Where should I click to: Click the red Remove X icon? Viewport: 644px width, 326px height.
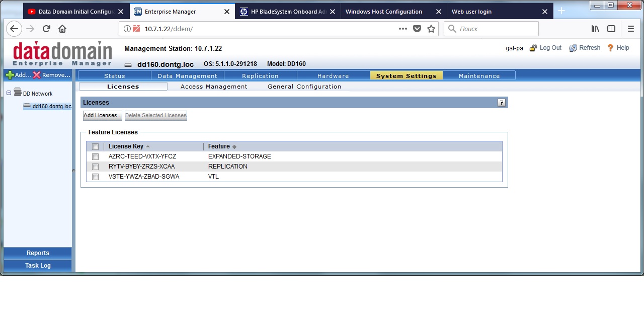click(37, 75)
